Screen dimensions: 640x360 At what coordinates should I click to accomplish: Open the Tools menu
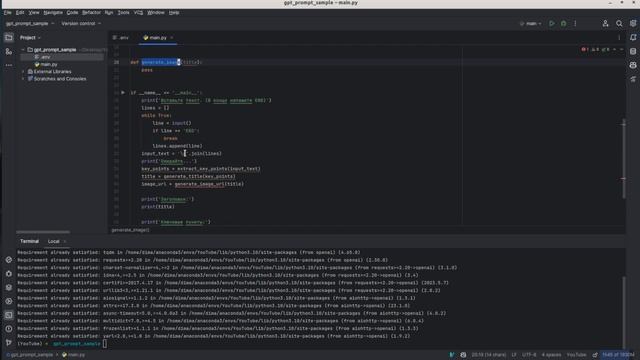(x=123, y=13)
